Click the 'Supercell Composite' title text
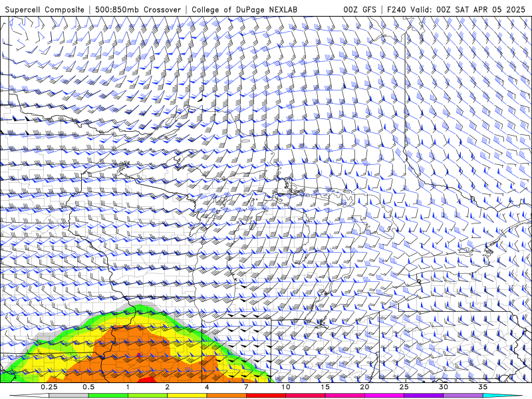The image size is (532, 399). [45, 9]
